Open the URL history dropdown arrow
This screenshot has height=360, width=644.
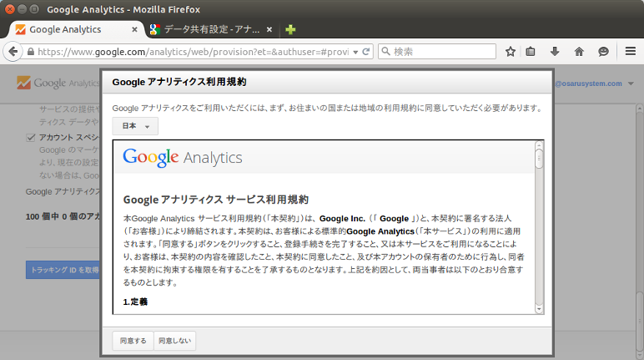[x=355, y=53]
